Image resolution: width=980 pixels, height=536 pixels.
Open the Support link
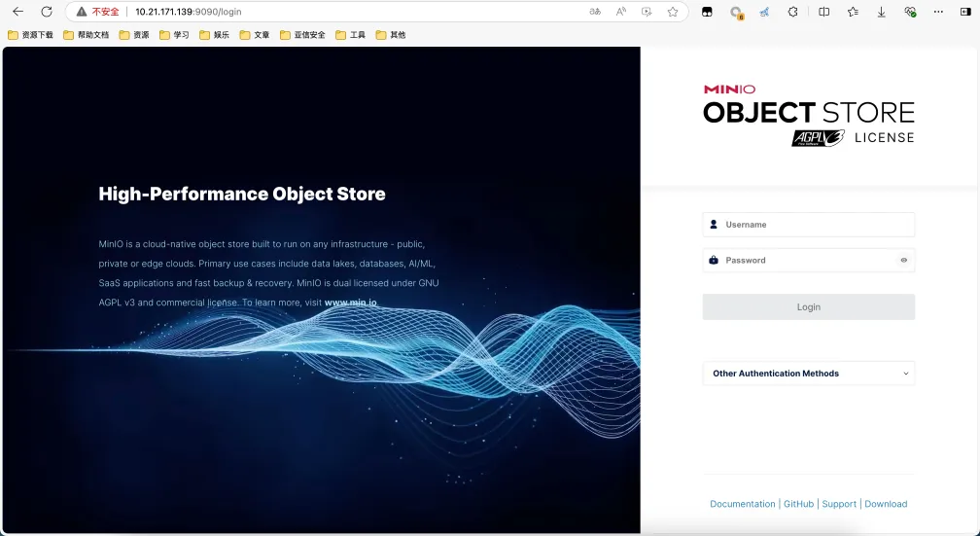[839, 504]
